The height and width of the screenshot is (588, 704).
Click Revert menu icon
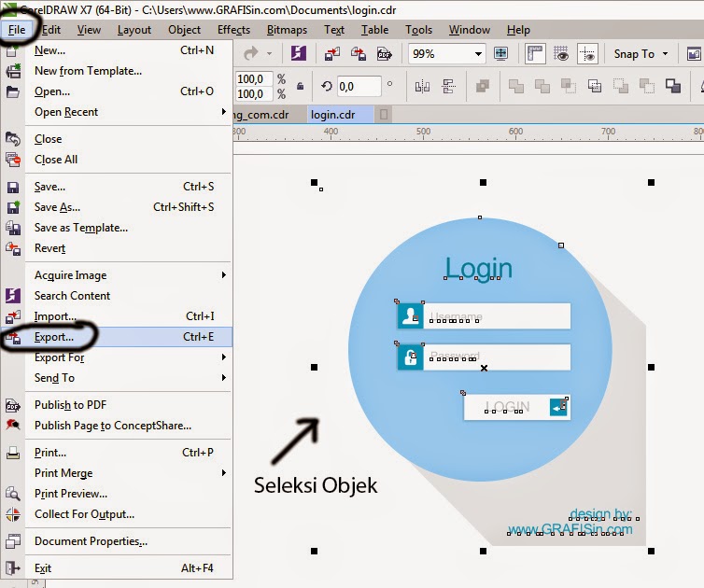(x=12, y=248)
